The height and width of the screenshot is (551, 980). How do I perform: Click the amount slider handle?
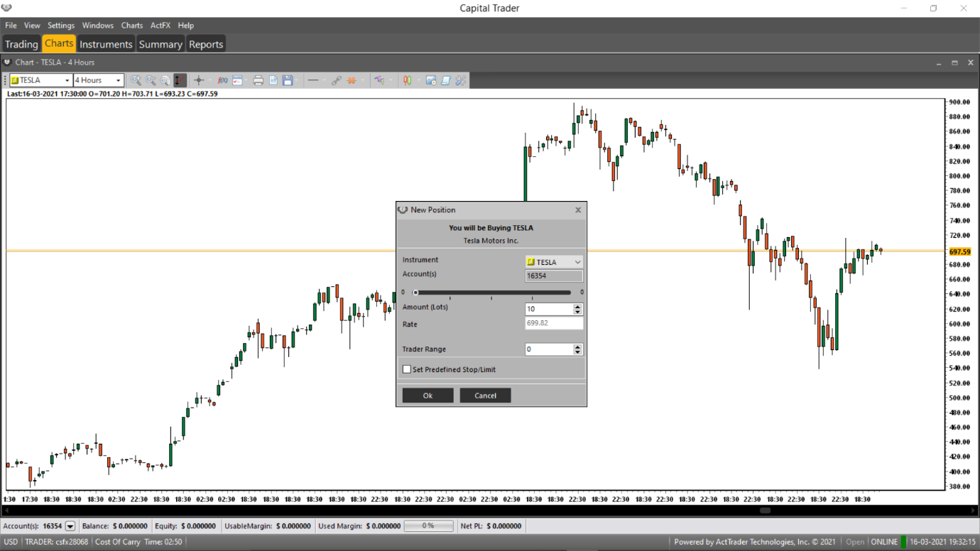coord(416,292)
